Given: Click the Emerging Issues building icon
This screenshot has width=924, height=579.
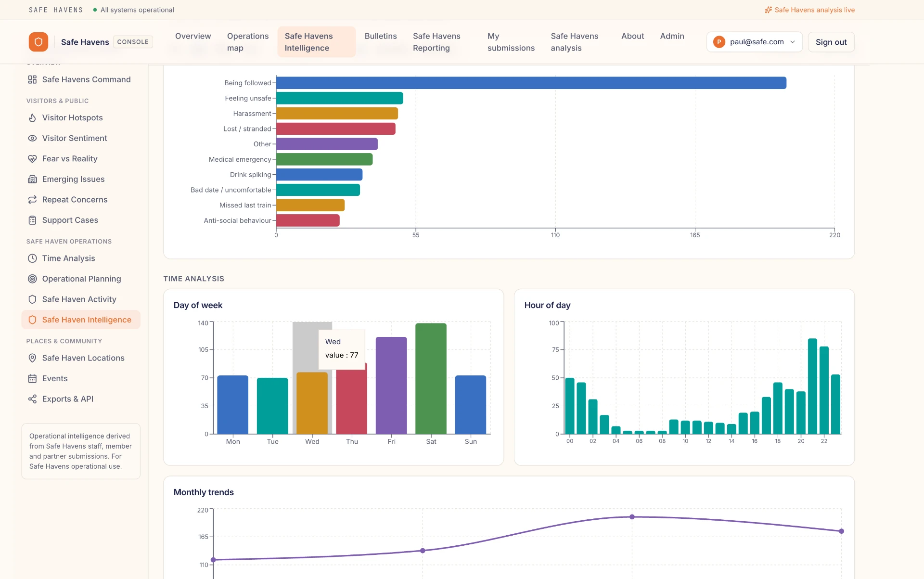Looking at the screenshot, I should click(32, 179).
